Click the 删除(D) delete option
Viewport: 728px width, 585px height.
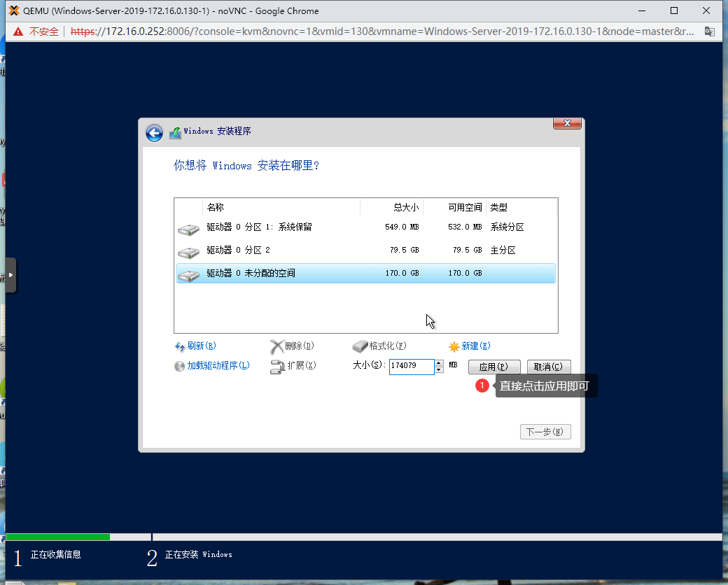point(300,346)
